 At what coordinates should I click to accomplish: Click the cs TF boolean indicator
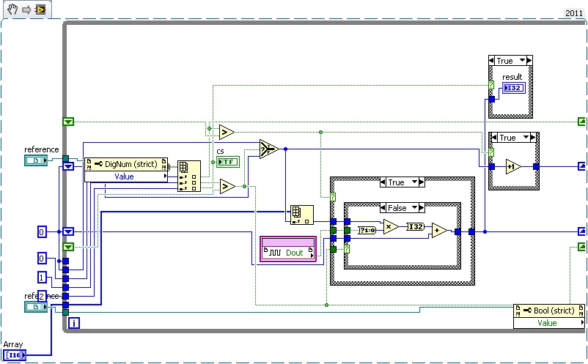tap(227, 162)
